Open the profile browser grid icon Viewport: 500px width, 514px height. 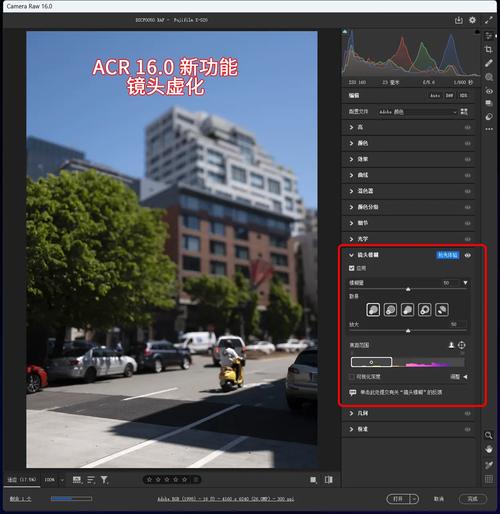tap(464, 111)
